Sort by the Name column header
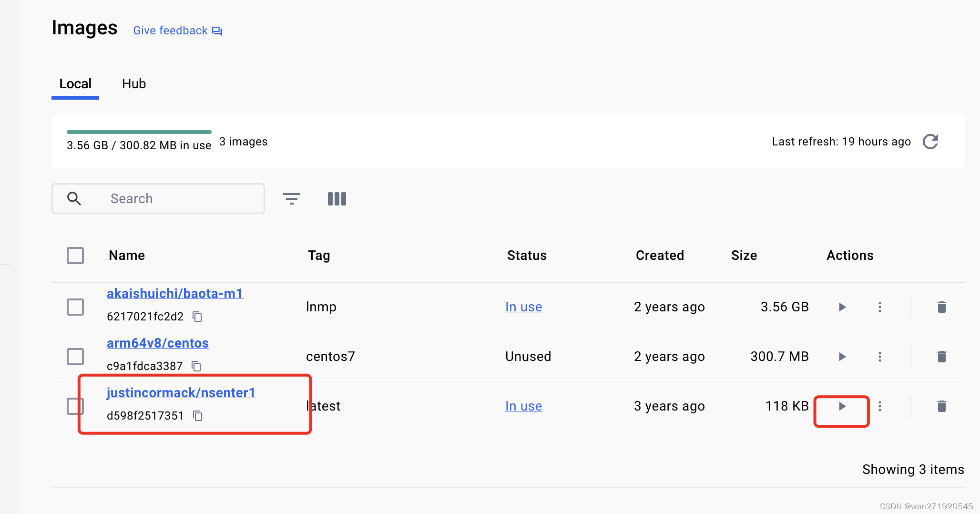 click(x=127, y=256)
